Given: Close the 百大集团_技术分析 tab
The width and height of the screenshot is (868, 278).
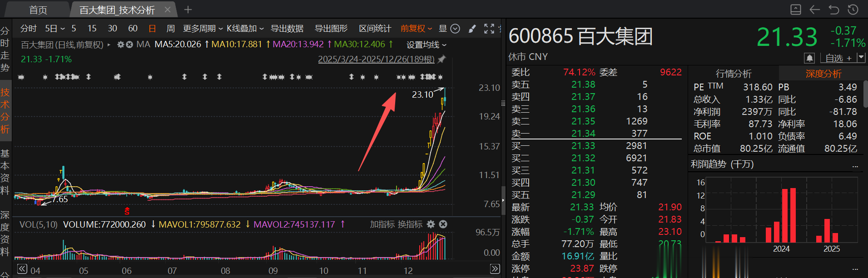Looking at the screenshot, I should pos(168,10).
